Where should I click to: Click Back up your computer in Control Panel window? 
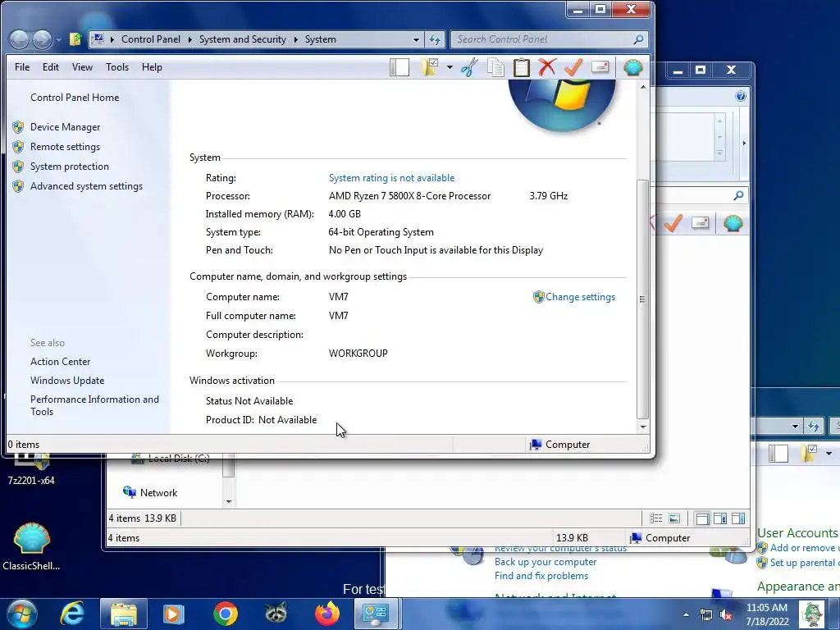(x=546, y=562)
